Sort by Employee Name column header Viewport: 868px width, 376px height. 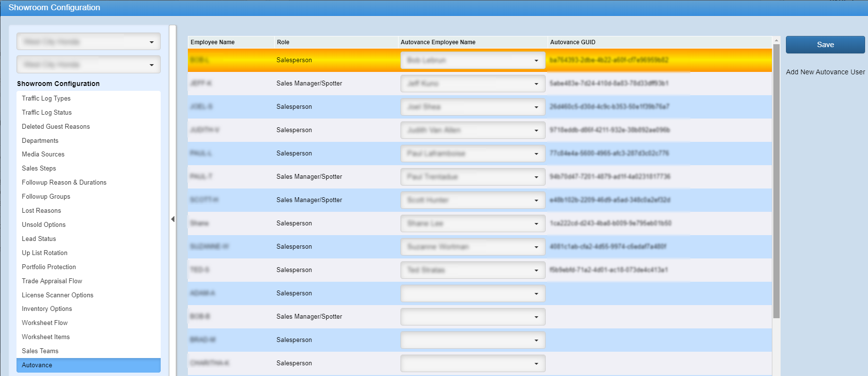coord(213,42)
